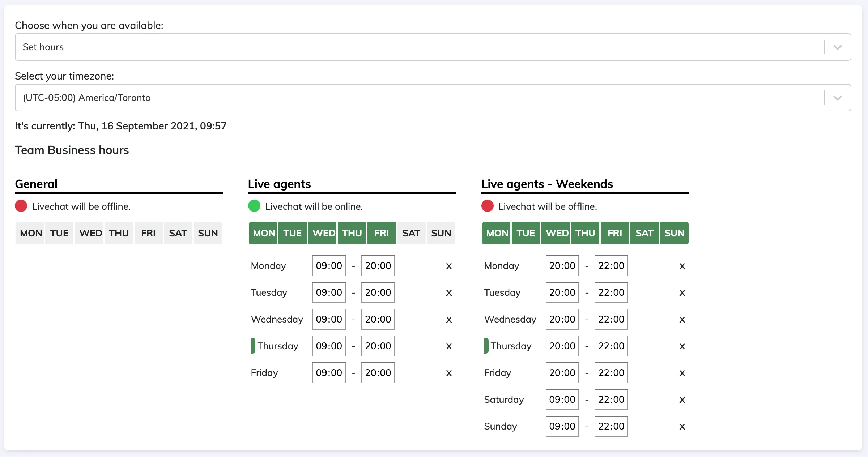Edit Tuesday start time in Live agents
868x457 pixels.
[x=329, y=292]
